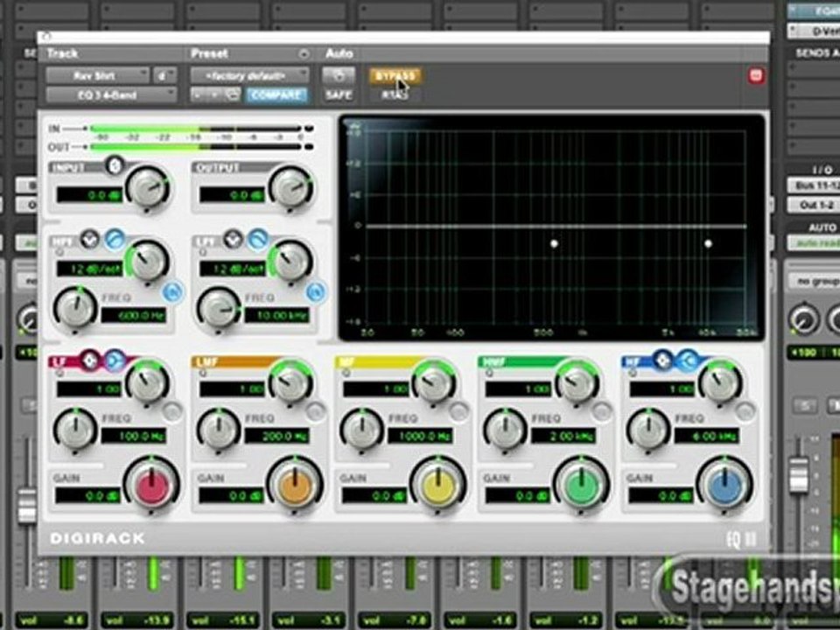Click the Solo S button on mixer channel
Image resolution: width=840 pixels, height=630 pixels.
tap(805, 405)
